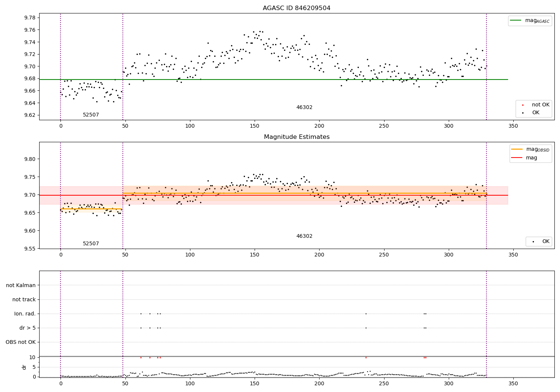560x392 pixels.
Task: Click the 'Ion. rad.' axis label
Action: pyautogui.click(x=25, y=314)
